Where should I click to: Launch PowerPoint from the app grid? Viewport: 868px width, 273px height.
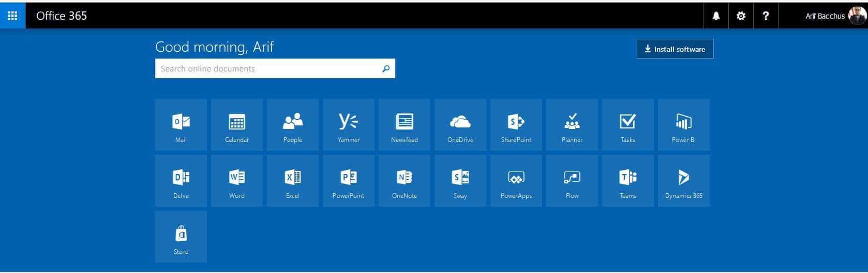pos(349,181)
